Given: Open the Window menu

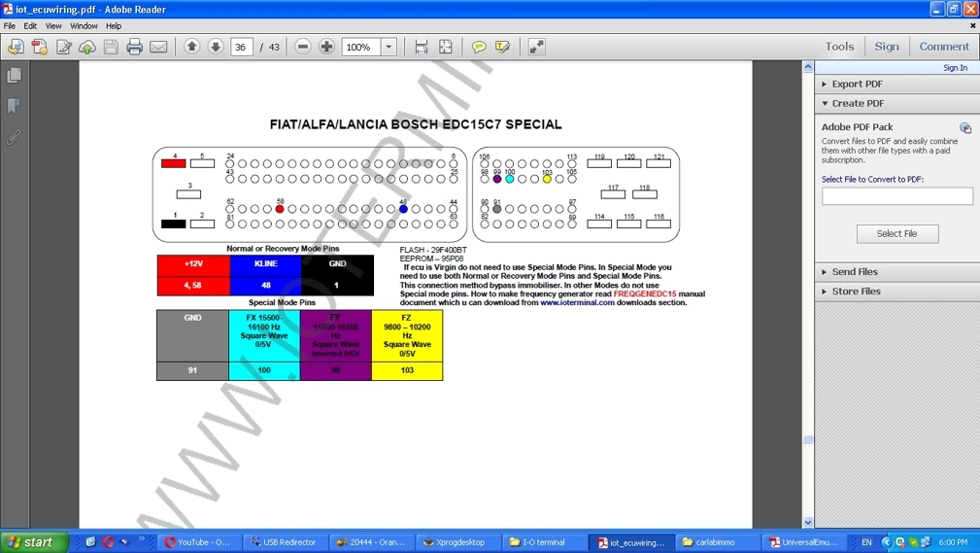Looking at the screenshot, I should point(84,26).
